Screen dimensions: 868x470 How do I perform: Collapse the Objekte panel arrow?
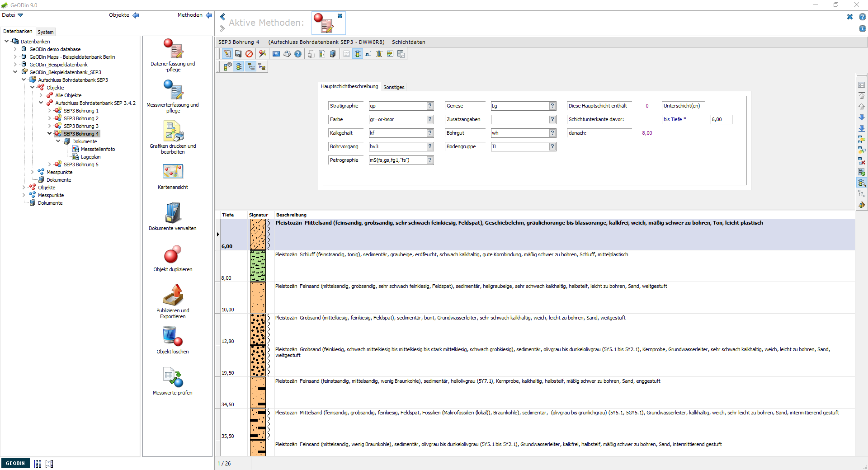coord(136,15)
